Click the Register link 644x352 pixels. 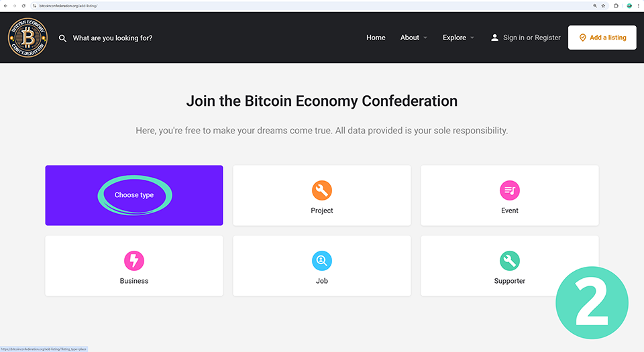(x=547, y=38)
